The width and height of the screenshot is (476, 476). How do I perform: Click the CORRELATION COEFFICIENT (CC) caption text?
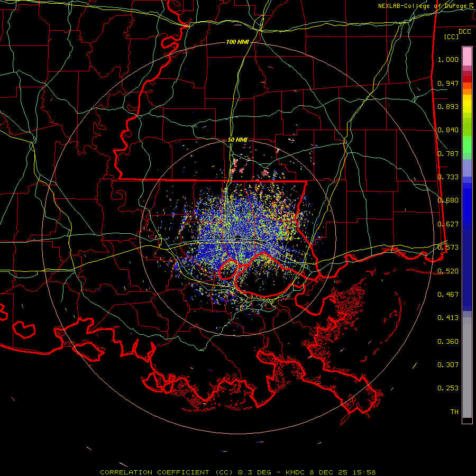coord(167,472)
